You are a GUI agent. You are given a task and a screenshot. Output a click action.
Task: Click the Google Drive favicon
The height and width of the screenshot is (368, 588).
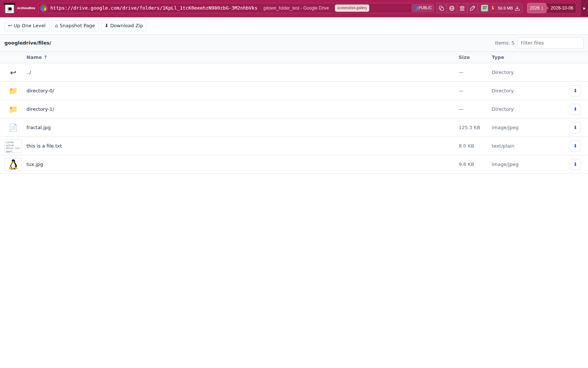pos(44,8)
